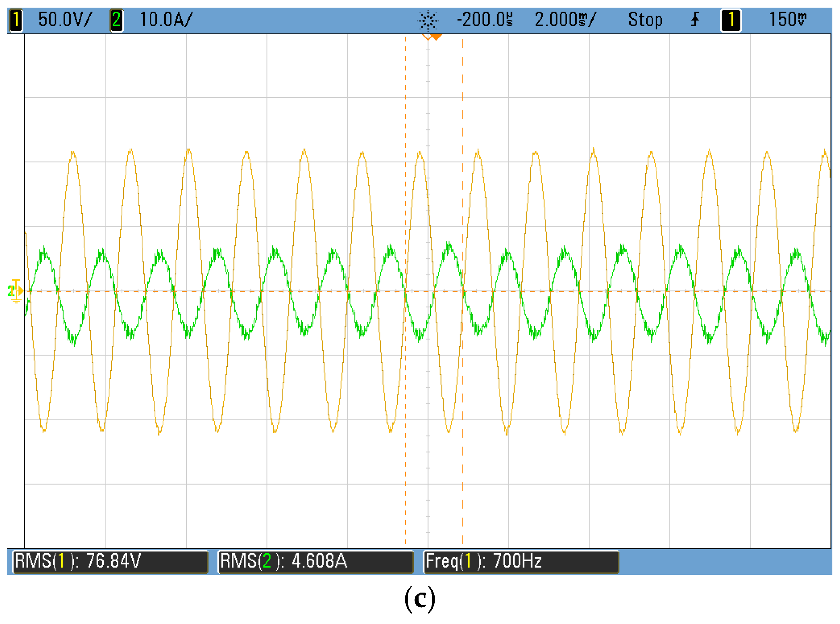Click the channel 1 yellow indicator badge
The image size is (840, 624).
[x=16, y=20]
